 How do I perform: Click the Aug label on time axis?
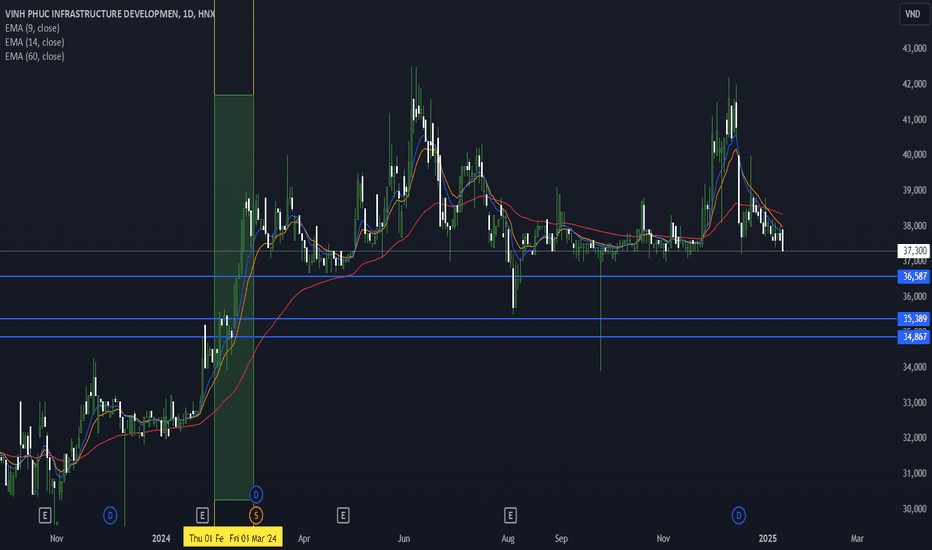[x=508, y=539]
